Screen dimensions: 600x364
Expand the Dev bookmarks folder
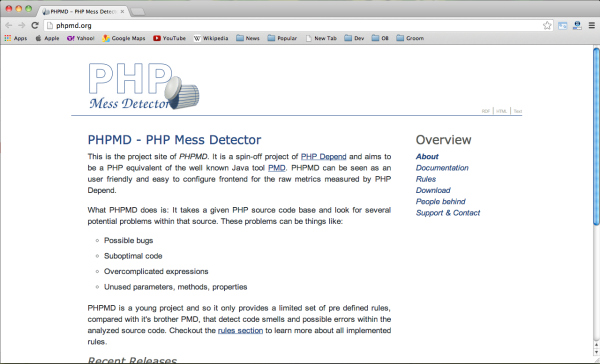pyautogui.click(x=354, y=38)
